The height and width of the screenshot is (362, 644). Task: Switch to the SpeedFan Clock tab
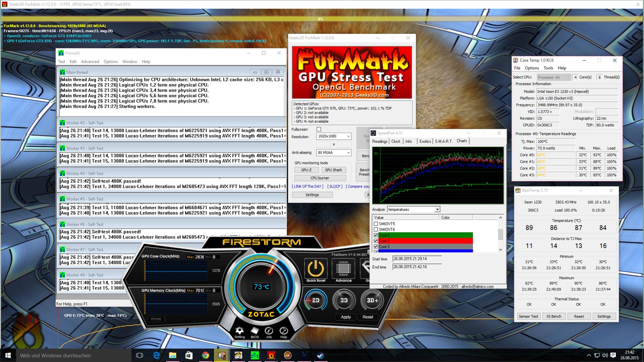click(396, 142)
